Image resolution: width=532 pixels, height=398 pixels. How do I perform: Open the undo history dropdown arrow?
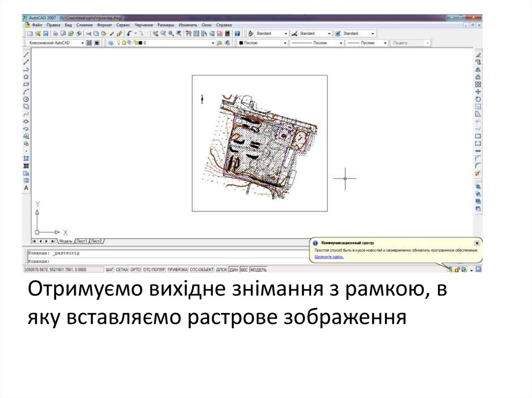pos(136,34)
